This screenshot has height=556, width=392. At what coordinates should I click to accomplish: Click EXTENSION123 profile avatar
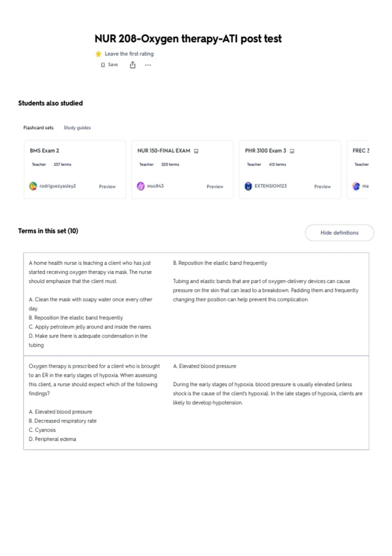248,186
